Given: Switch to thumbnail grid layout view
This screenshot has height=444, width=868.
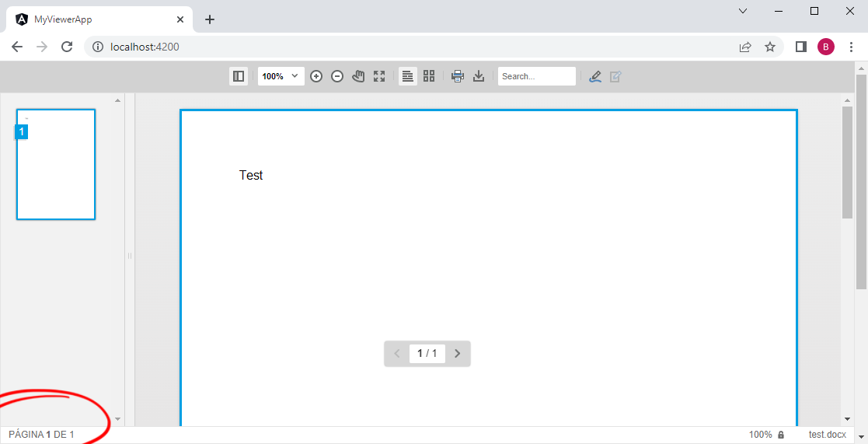Looking at the screenshot, I should (x=429, y=76).
